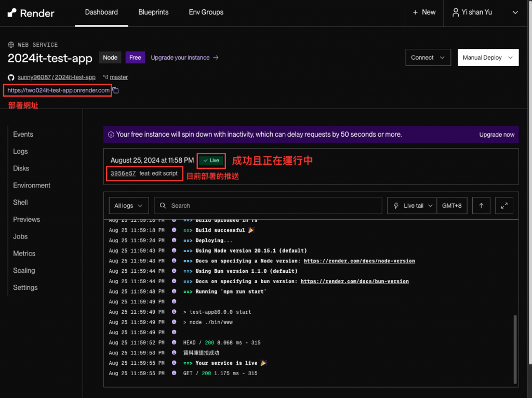Click the 2024it-test-app service title
Viewport: 532px width, 398px height.
50,58
